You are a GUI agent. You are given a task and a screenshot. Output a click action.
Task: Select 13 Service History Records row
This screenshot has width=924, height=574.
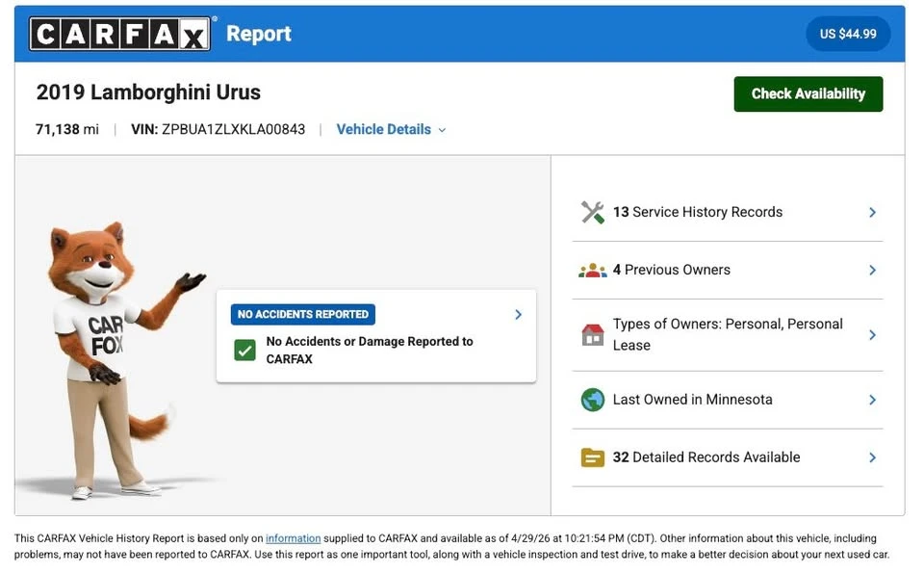[728, 213]
